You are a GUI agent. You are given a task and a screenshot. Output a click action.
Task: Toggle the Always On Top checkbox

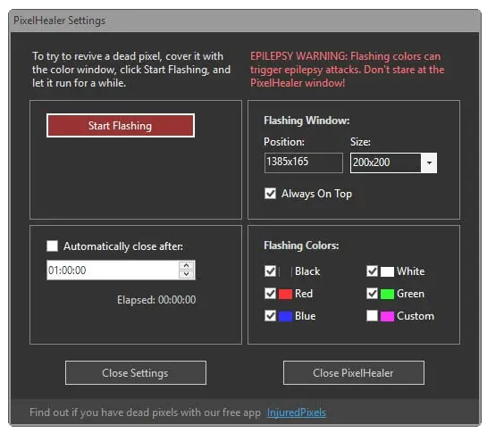(x=270, y=194)
